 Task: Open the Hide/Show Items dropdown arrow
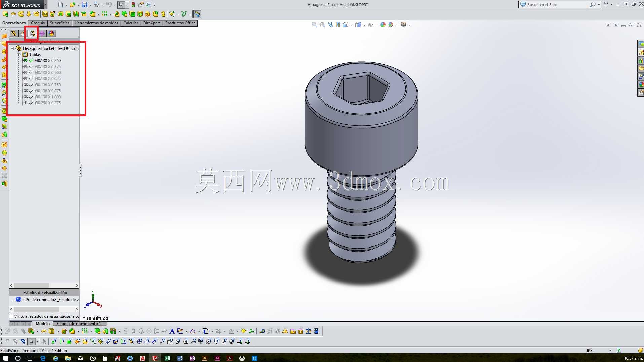click(377, 25)
